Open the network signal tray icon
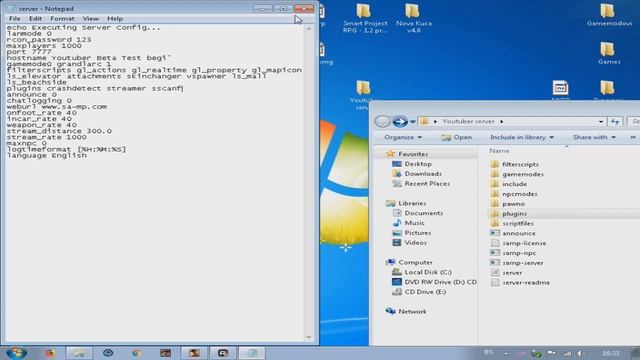This screenshot has width=640, height=360. 567,353
